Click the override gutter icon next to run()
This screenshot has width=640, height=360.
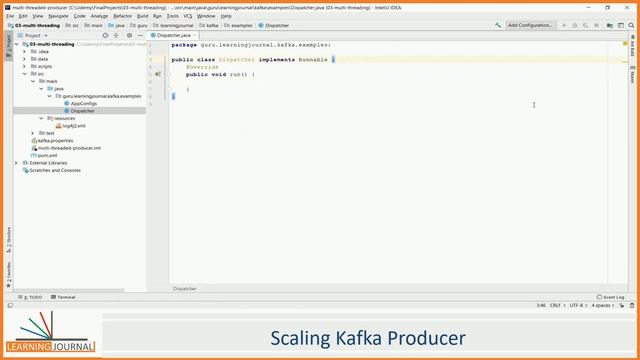158,74
